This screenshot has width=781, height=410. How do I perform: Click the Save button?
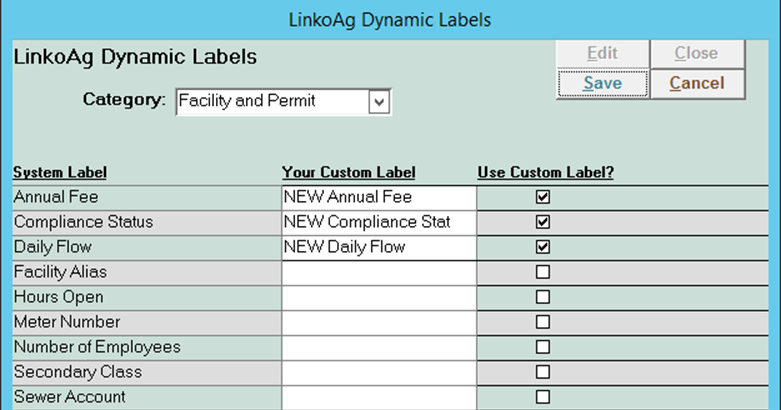pyautogui.click(x=603, y=83)
